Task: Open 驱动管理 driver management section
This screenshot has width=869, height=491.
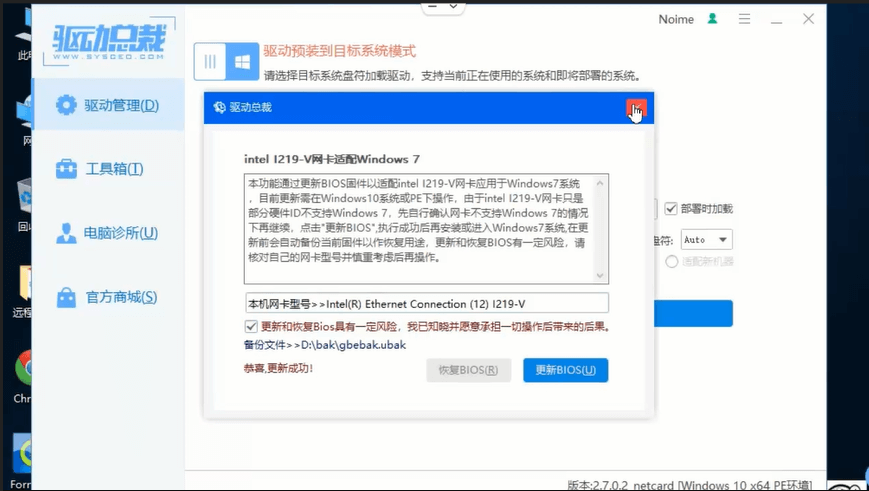Action: tap(108, 105)
